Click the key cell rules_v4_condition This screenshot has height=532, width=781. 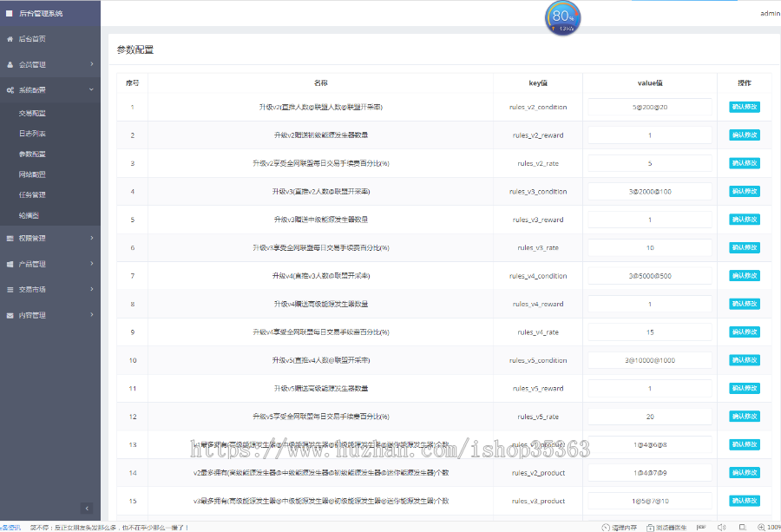[x=538, y=276]
